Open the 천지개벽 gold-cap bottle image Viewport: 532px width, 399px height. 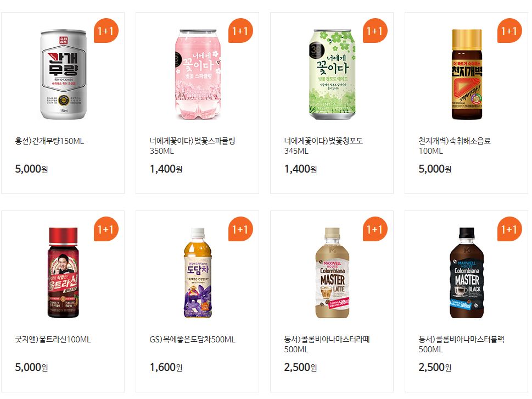pos(467,74)
